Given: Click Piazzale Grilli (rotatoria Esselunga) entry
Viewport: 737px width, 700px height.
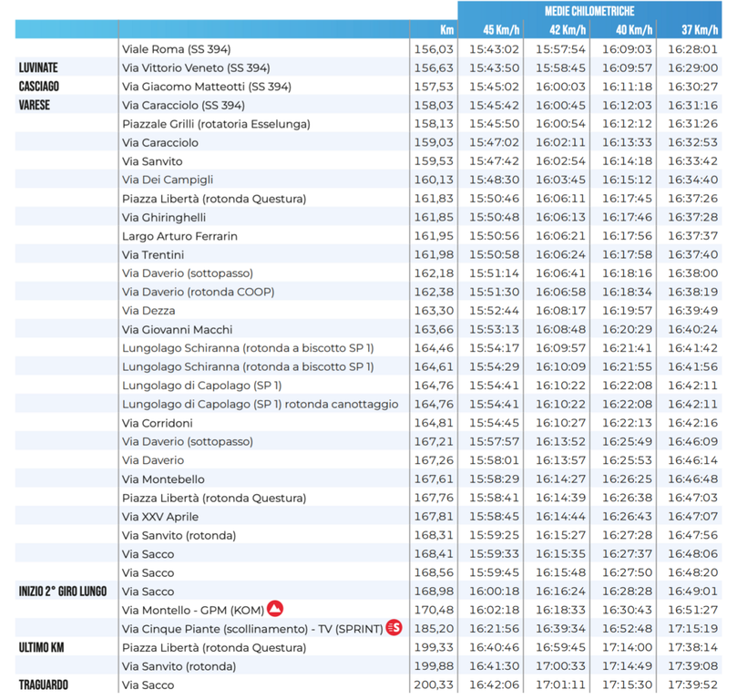Looking at the screenshot, I should point(216,124).
